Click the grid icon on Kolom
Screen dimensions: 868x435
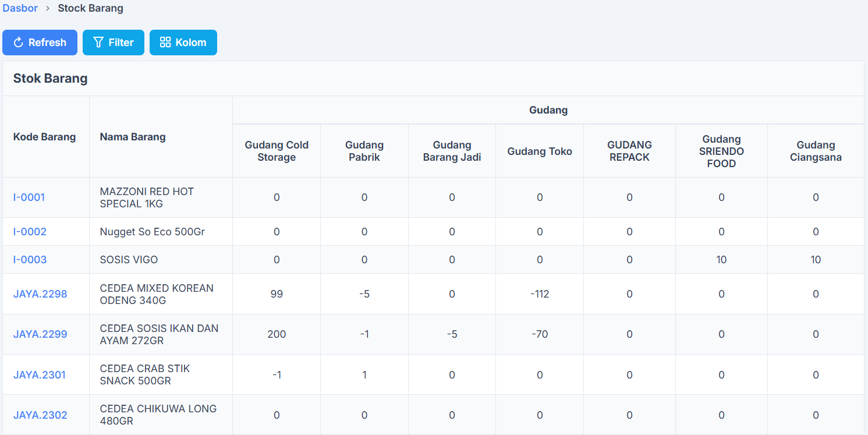coord(165,43)
